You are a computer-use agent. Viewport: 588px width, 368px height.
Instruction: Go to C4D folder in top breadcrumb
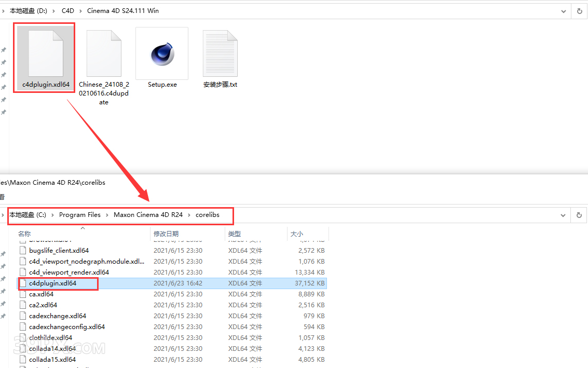(67, 11)
